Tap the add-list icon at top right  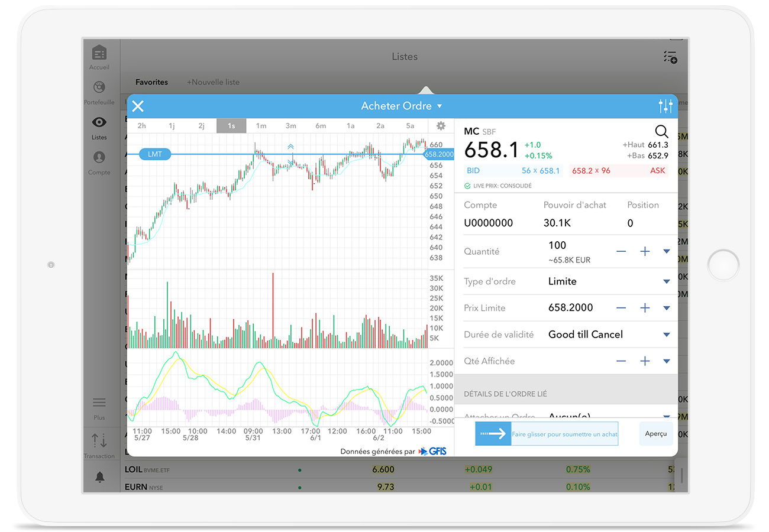coord(670,57)
